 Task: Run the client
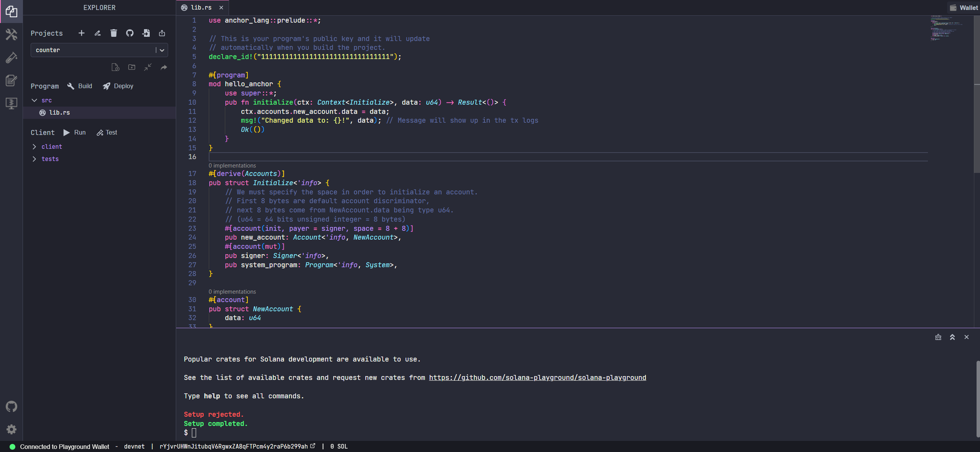point(75,132)
